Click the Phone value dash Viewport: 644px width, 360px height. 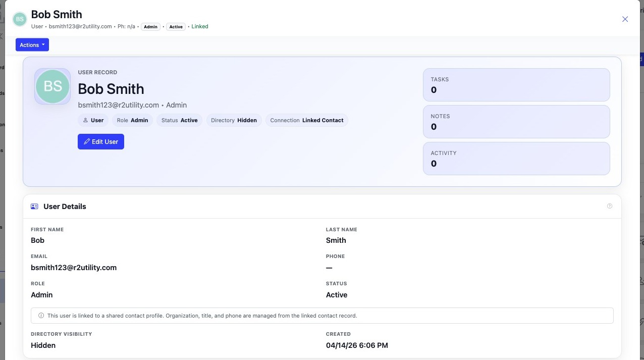[329, 268]
